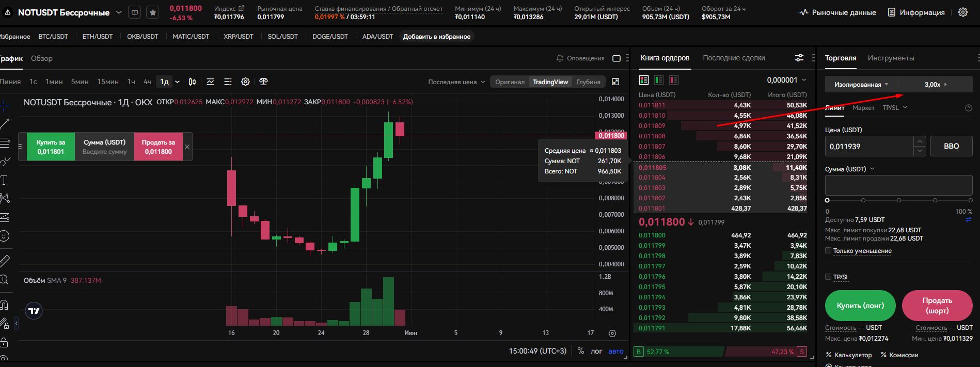This screenshot has height=367, width=980.
Task: Open order book settings sliders icon
Action: 799,58
